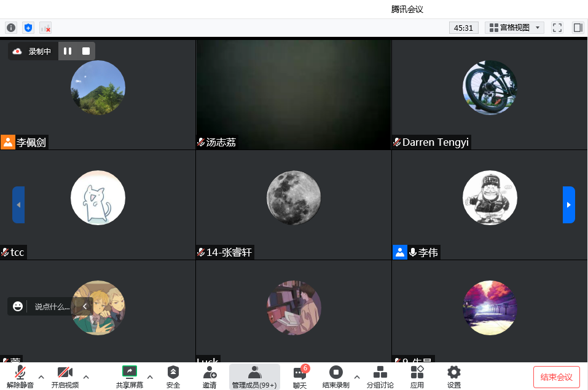Screen dimensions: 588x390
Task: Go to next page of participants
Action: (x=568, y=205)
